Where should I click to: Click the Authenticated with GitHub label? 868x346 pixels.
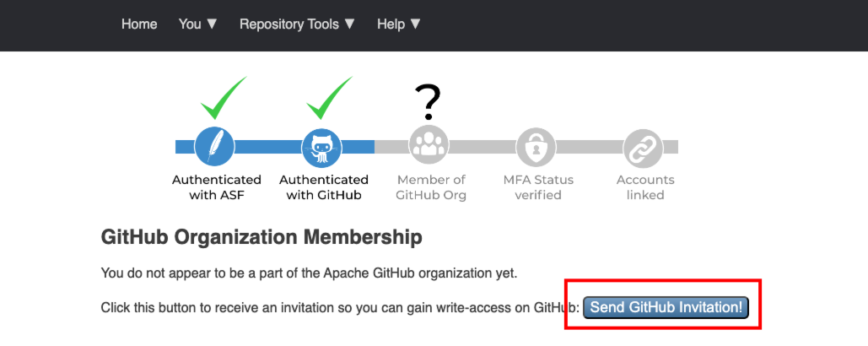point(324,187)
